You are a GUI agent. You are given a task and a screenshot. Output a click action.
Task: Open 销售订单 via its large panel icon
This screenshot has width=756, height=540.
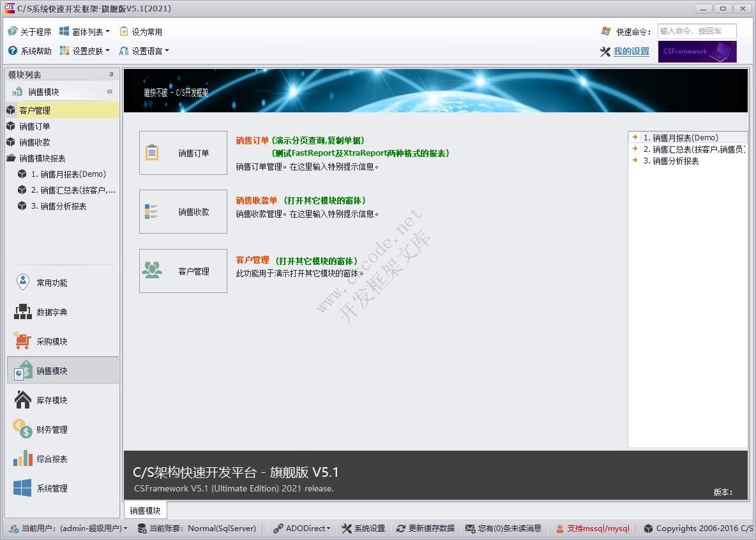tap(183, 153)
